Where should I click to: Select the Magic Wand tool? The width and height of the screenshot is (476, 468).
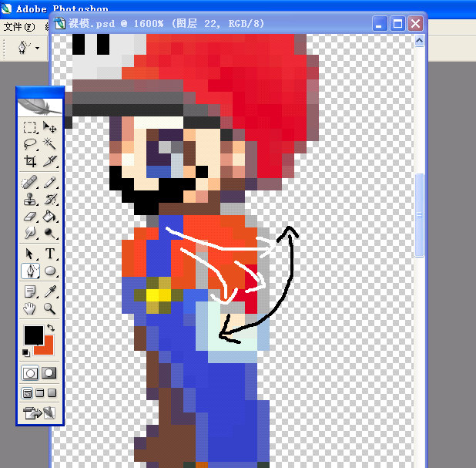pos(50,143)
